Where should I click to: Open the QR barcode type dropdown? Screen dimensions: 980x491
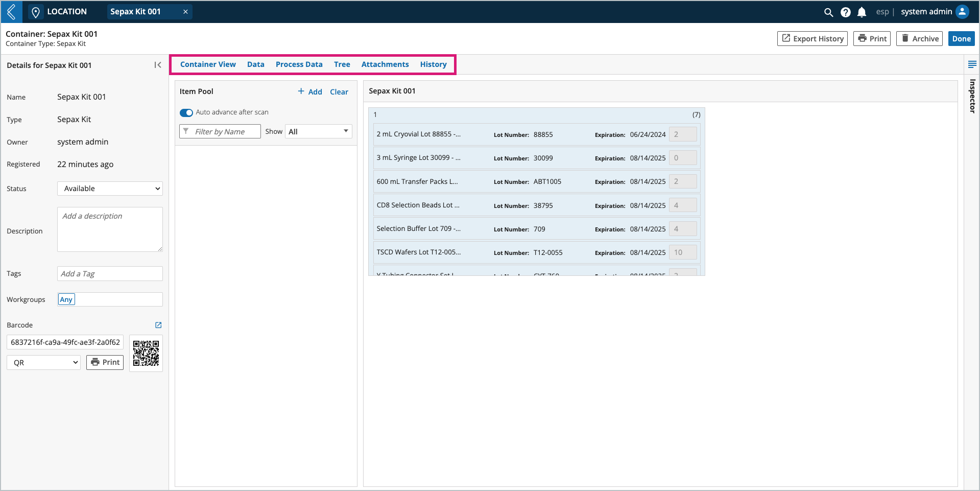pos(44,362)
